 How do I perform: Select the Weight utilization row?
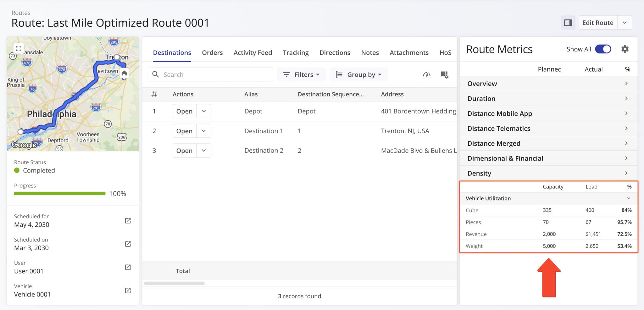click(x=548, y=246)
